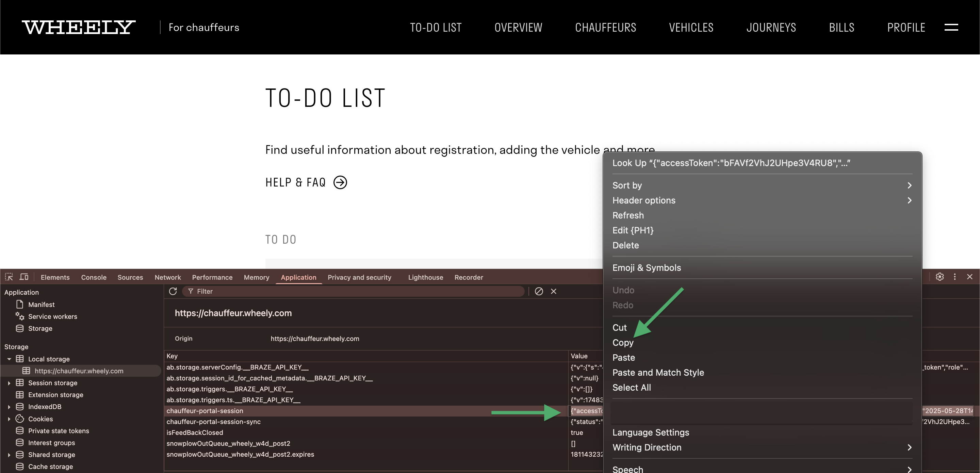Image resolution: width=980 pixels, height=473 pixels.
Task: Switch to the Recorder tab
Action: tap(469, 277)
